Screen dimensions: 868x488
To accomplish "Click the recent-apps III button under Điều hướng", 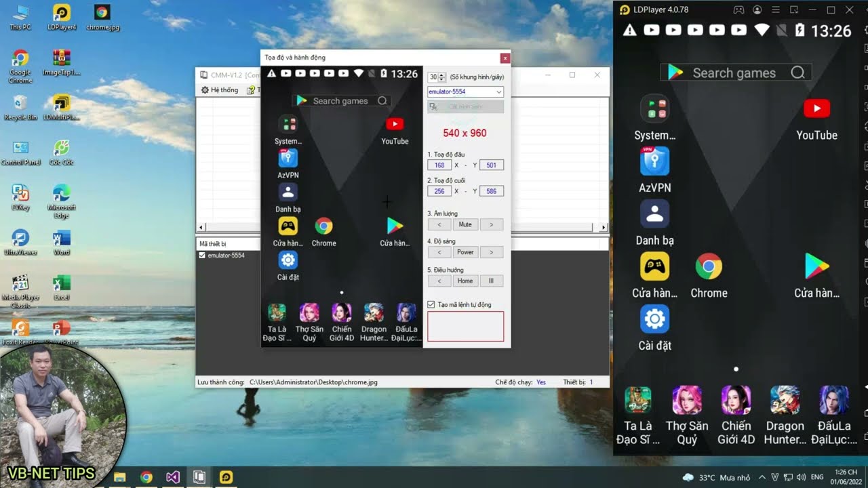I will click(492, 281).
